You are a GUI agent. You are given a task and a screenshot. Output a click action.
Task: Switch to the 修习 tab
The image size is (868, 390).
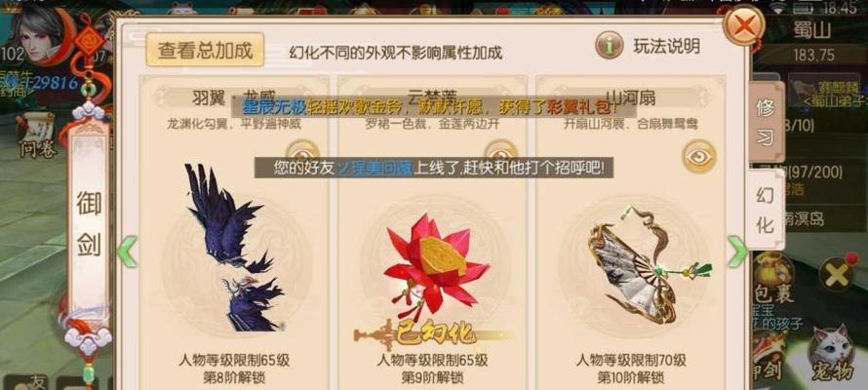[766, 123]
